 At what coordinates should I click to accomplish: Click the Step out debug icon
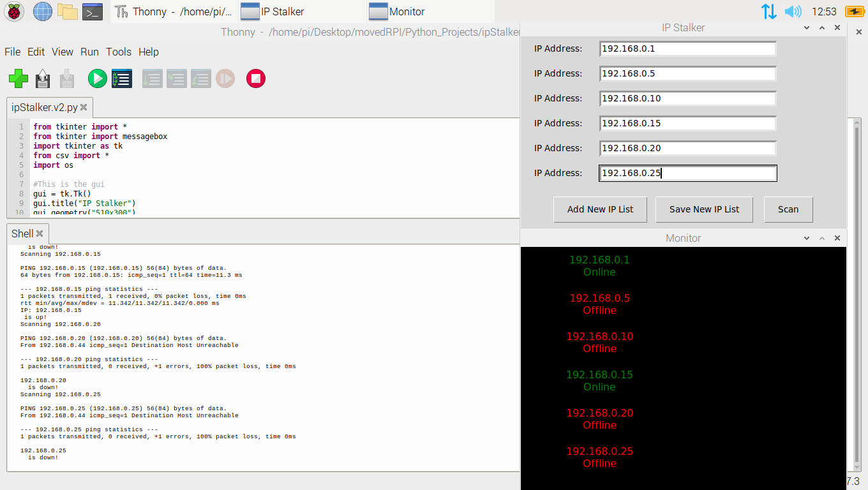pos(200,78)
